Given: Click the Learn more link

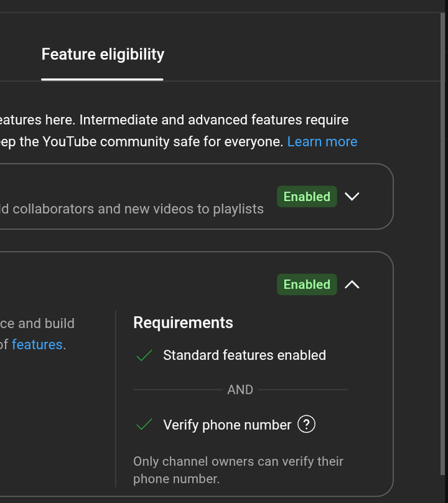Looking at the screenshot, I should click(x=322, y=142).
